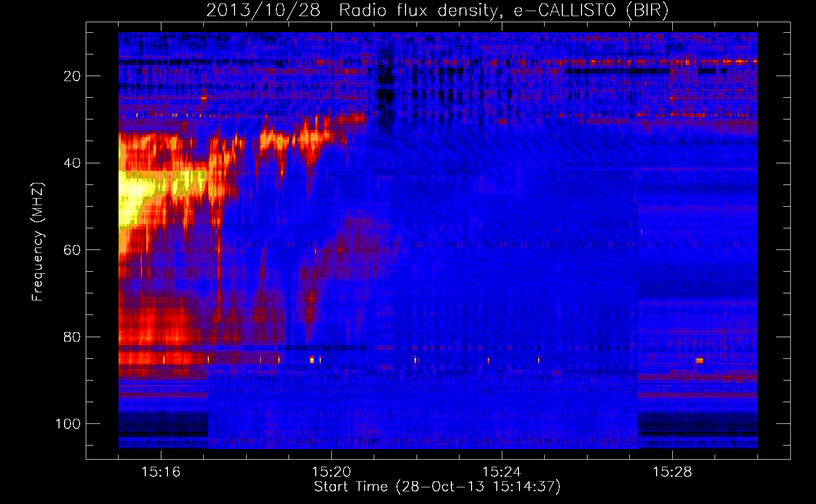Click the 100 frequency tick label
816x504 pixels.
tap(68, 424)
